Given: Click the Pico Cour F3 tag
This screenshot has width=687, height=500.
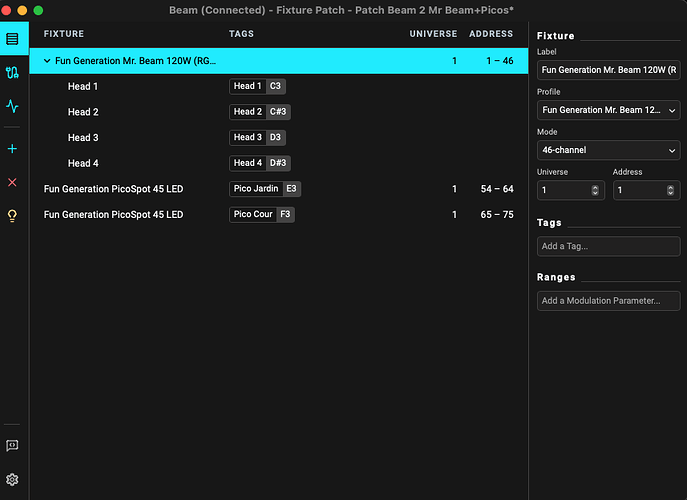Looking at the screenshot, I should [262, 214].
